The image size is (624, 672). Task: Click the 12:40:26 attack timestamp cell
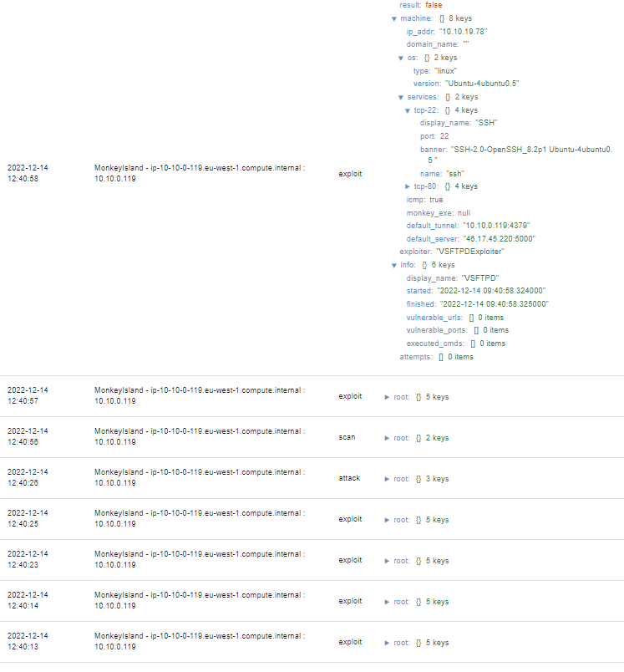pos(28,477)
